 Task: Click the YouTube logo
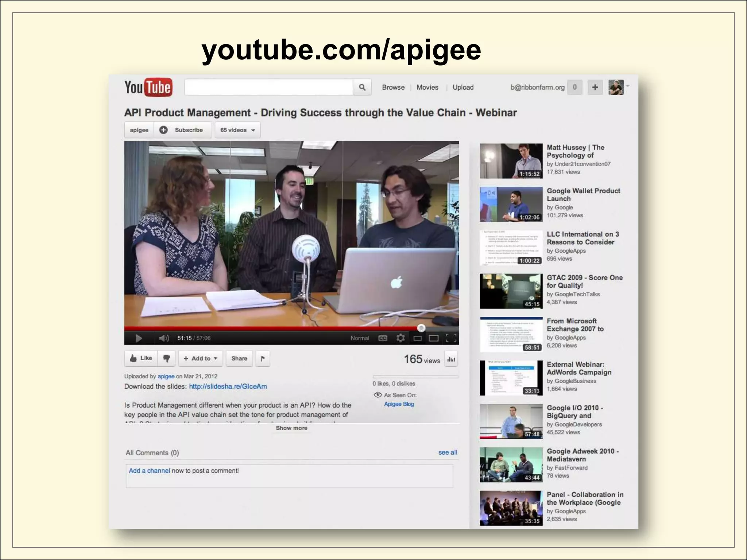pos(148,87)
